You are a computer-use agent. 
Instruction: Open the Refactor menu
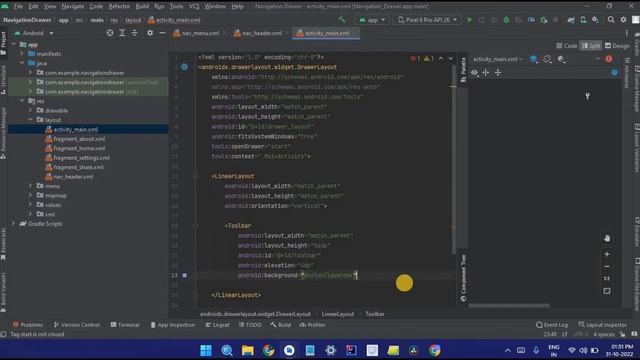[x=119, y=6]
